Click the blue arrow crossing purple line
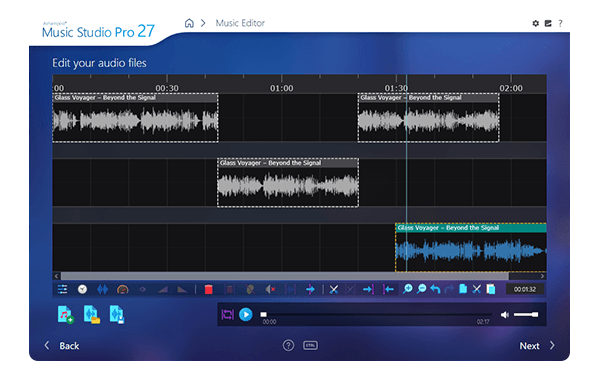The image size is (600, 380). pyautogui.click(x=310, y=289)
